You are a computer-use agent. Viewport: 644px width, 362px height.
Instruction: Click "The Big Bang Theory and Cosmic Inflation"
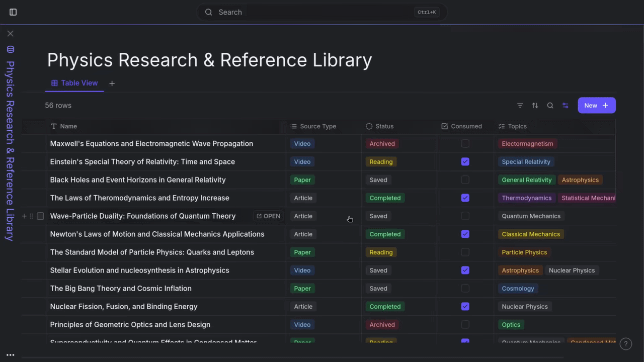click(121, 289)
